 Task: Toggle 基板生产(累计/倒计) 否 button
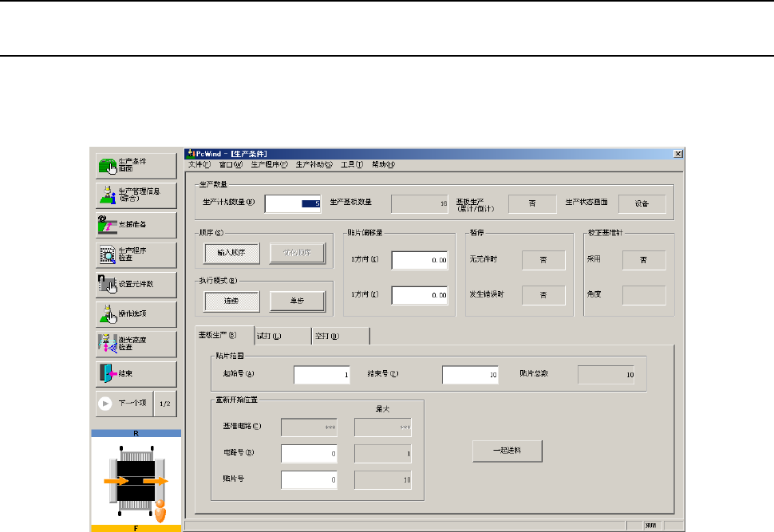[x=532, y=204]
